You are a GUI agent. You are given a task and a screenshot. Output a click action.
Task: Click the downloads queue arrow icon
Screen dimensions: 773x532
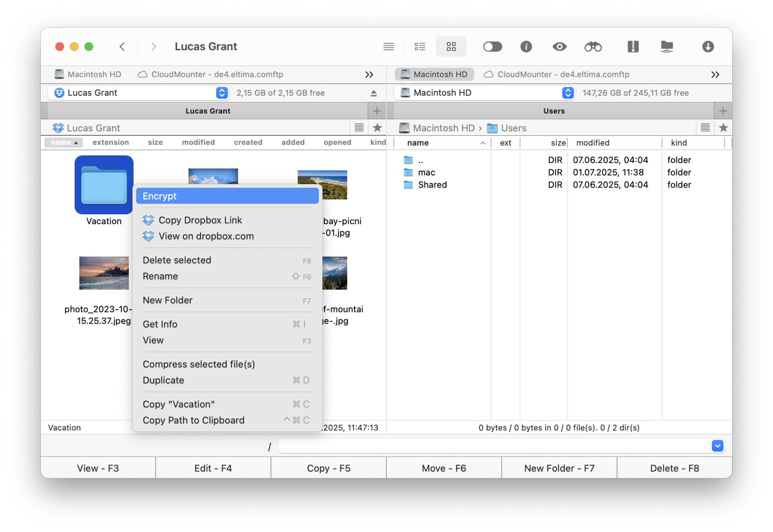(x=708, y=47)
